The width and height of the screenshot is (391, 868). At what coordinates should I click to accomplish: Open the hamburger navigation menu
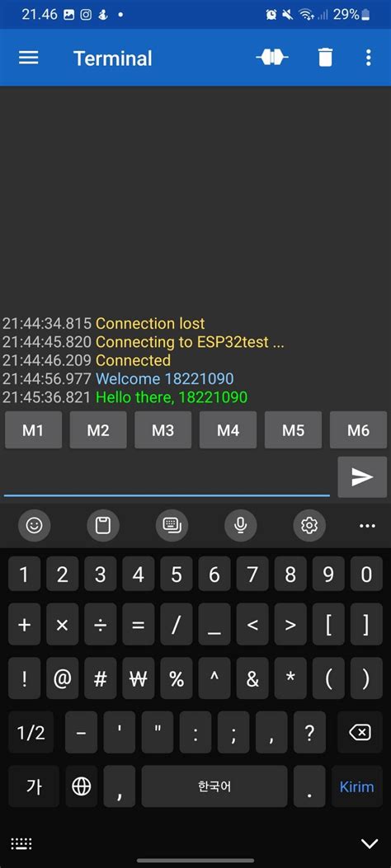tap(29, 59)
